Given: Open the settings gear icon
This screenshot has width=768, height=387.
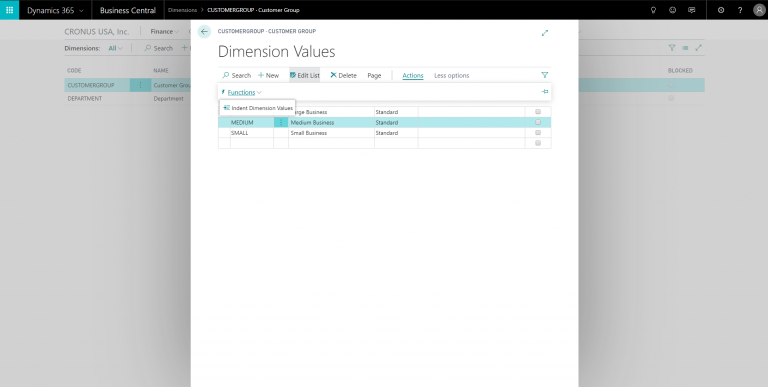Looking at the screenshot, I should click(x=721, y=10).
